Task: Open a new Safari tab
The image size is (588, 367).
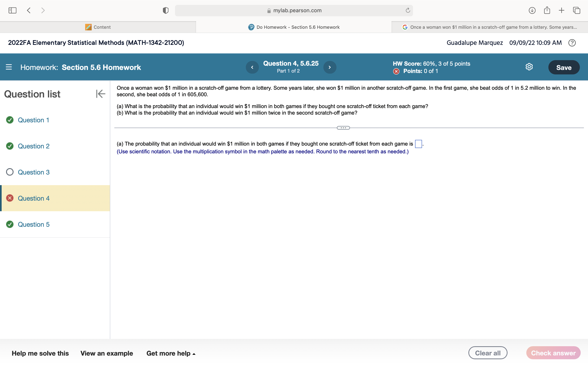Action: coord(561,10)
